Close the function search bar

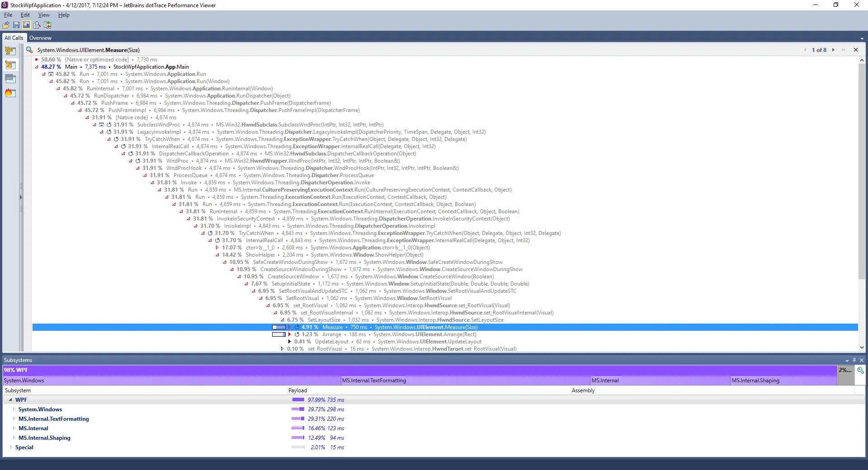(x=856, y=50)
